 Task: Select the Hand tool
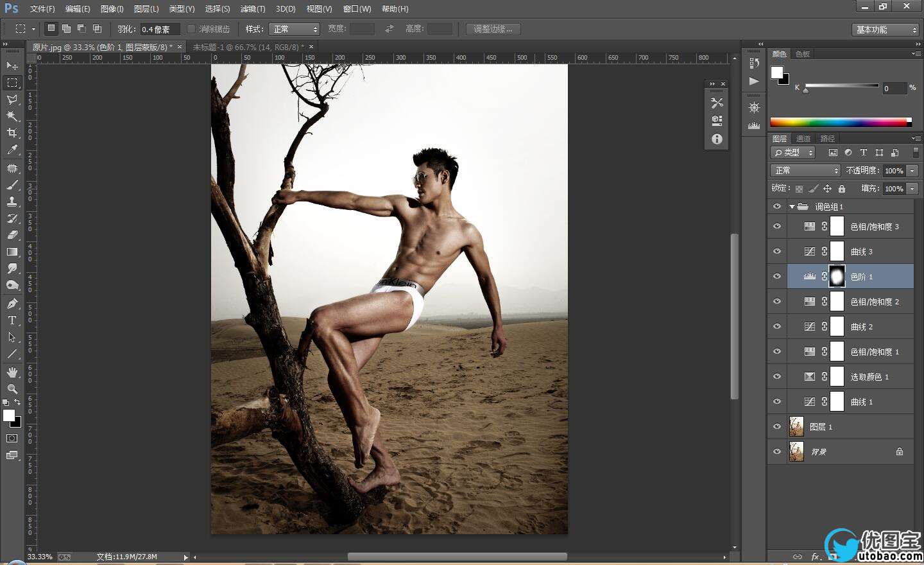pos(12,372)
